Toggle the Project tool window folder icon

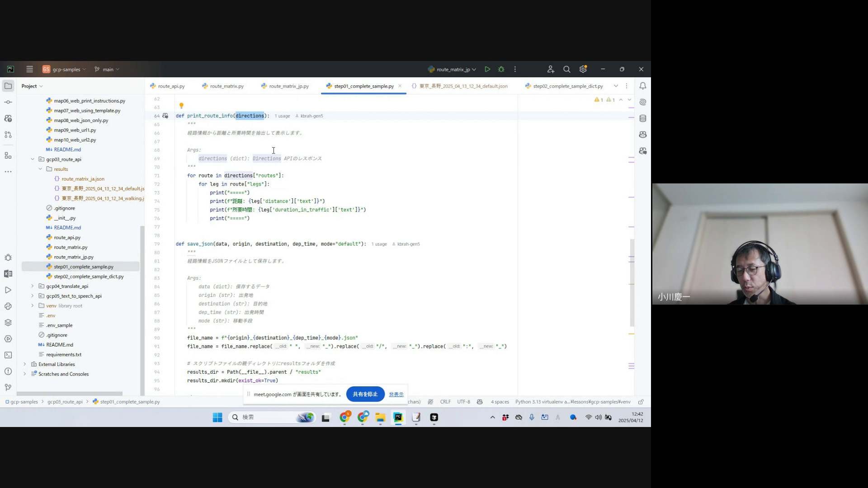point(8,86)
